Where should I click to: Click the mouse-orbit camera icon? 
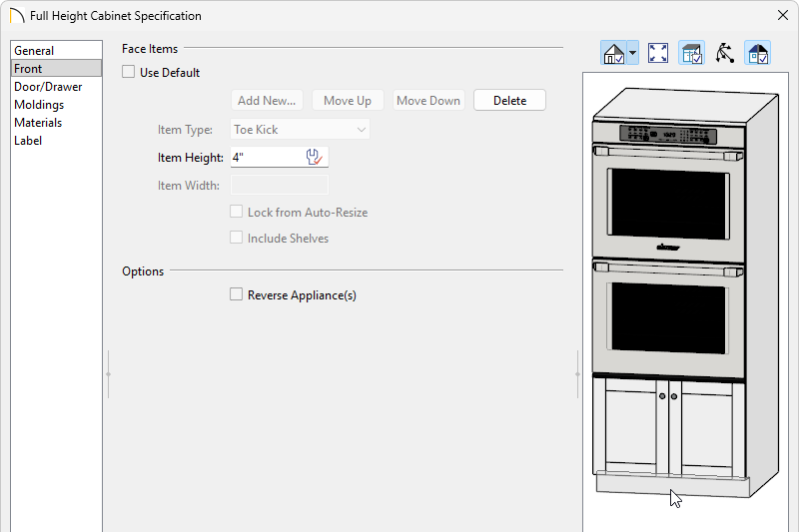[x=725, y=53]
